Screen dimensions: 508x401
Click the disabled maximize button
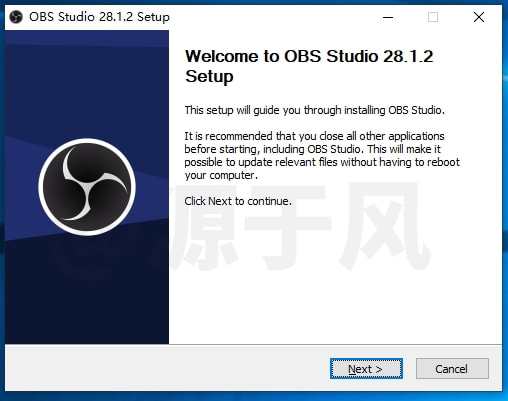click(x=433, y=17)
